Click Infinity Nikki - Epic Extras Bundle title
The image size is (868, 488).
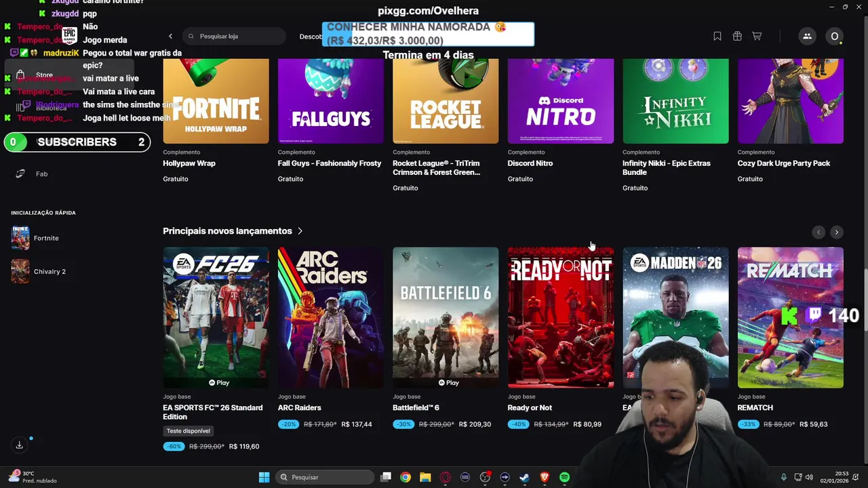(x=667, y=168)
